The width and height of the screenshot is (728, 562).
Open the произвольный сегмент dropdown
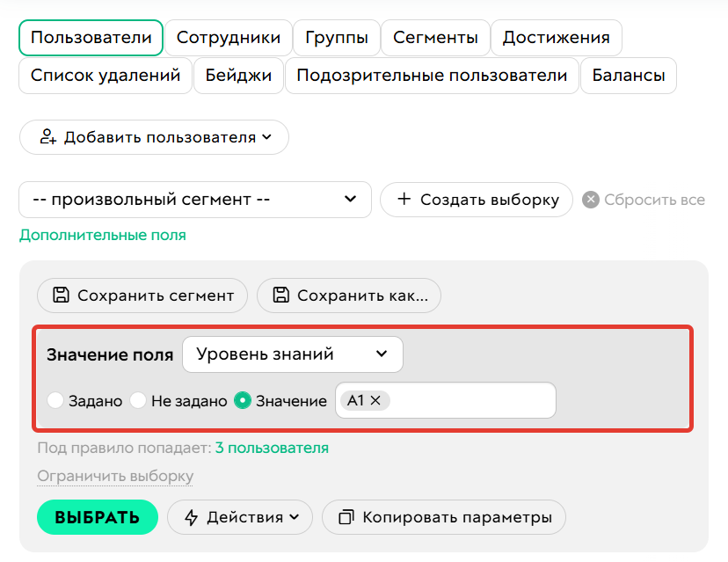pos(195,200)
